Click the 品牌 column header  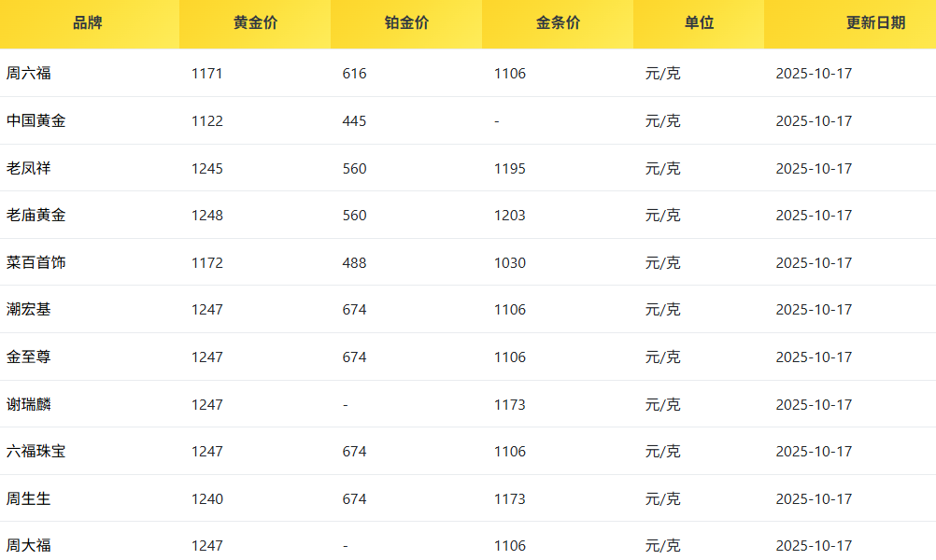pyautogui.click(x=88, y=23)
